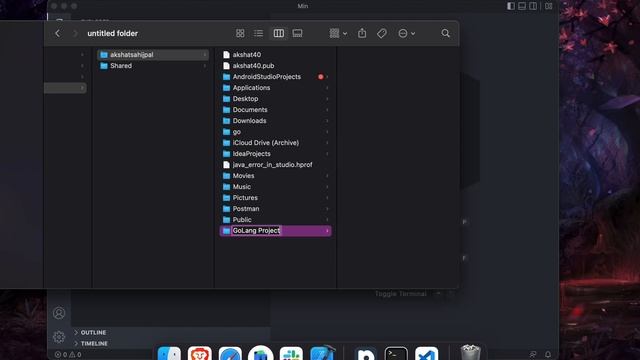The height and width of the screenshot is (360, 640).
Task: Select the Desktop folder
Action: (x=276, y=99)
